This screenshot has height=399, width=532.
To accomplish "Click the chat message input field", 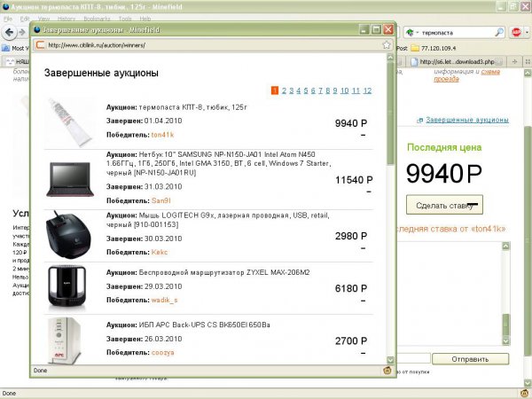I will [413, 358].
